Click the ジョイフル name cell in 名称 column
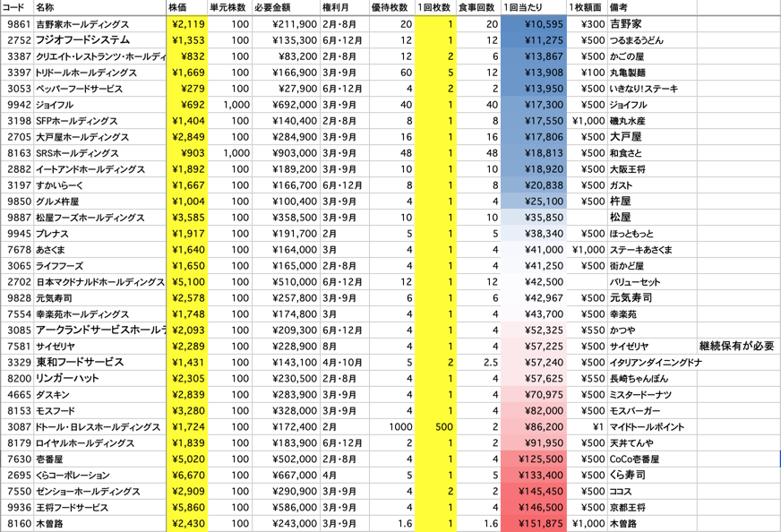The width and height of the screenshot is (781, 532). (99, 105)
